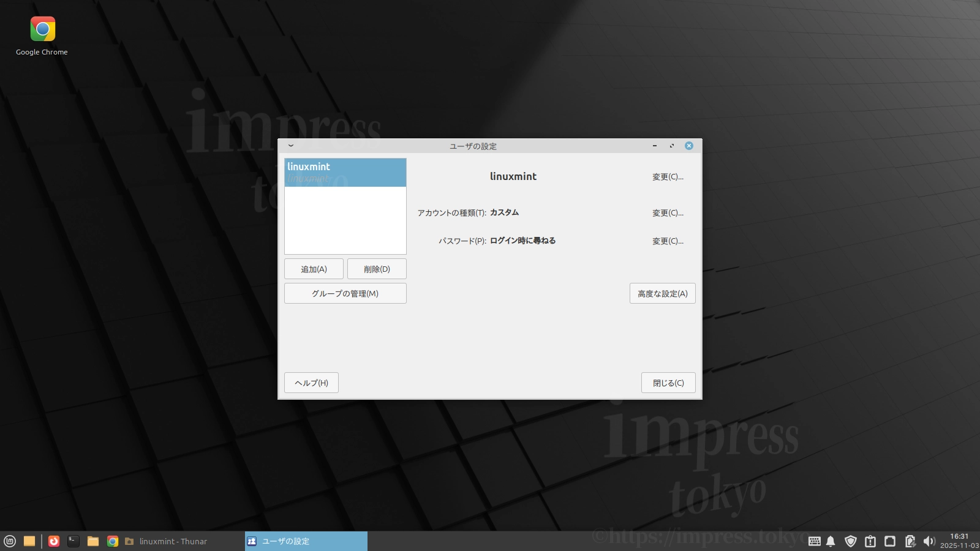The width and height of the screenshot is (980, 551).
Task: Launch the terminal from the panel
Action: click(73, 541)
